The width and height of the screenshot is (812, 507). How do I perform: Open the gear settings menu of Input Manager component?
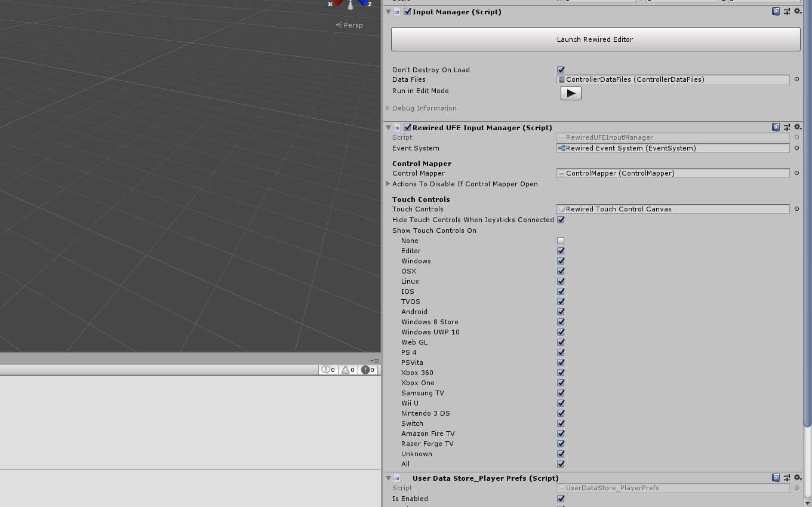(798, 11)
